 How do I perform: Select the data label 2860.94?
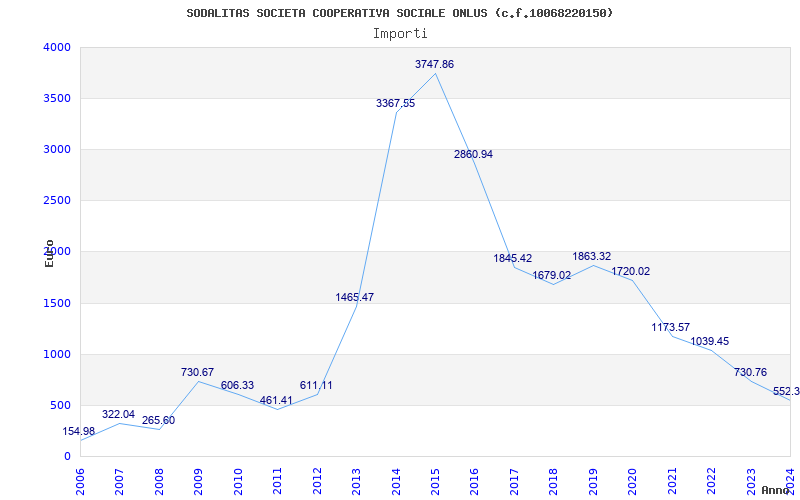coord(473,154)
